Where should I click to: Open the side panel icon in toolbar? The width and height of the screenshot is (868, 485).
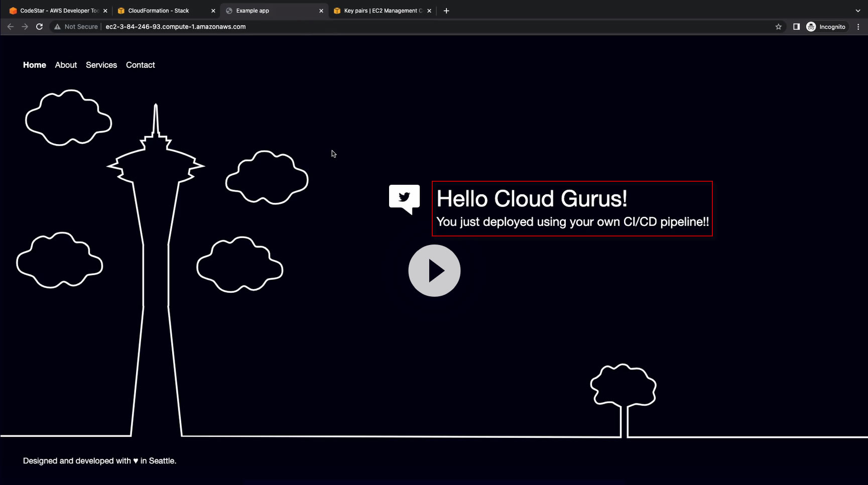pyautogui.click(x=796, y=27)
